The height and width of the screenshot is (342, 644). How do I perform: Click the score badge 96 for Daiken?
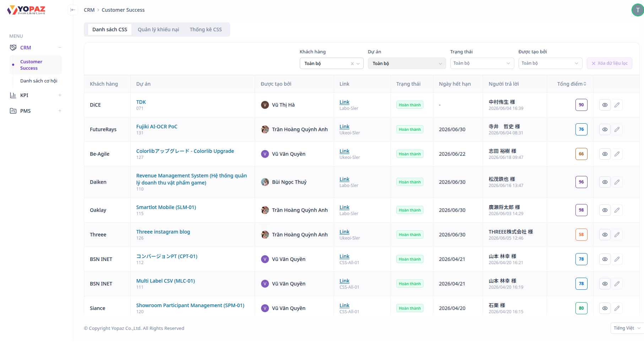pyautogui.click(x=581, y=182)
